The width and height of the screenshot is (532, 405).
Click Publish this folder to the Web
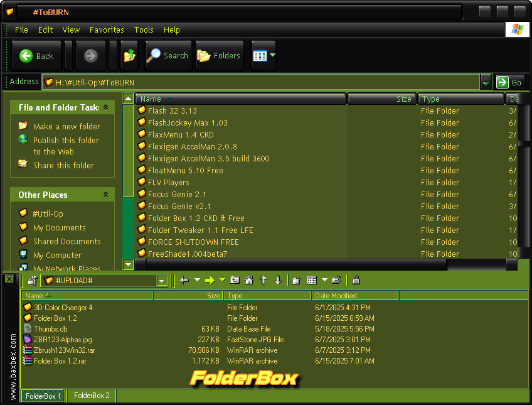point(66,146)
